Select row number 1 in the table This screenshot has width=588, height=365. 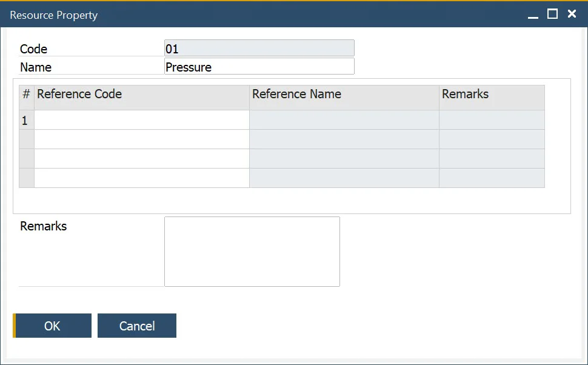[x=25, y=120]
